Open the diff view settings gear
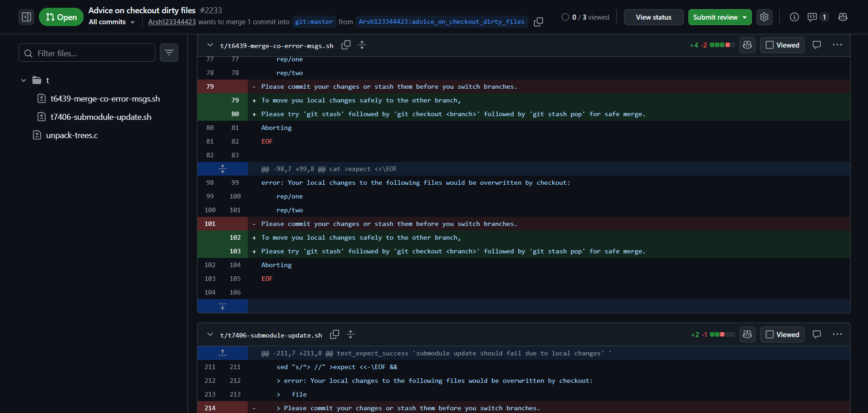 (x=764, y=17)
